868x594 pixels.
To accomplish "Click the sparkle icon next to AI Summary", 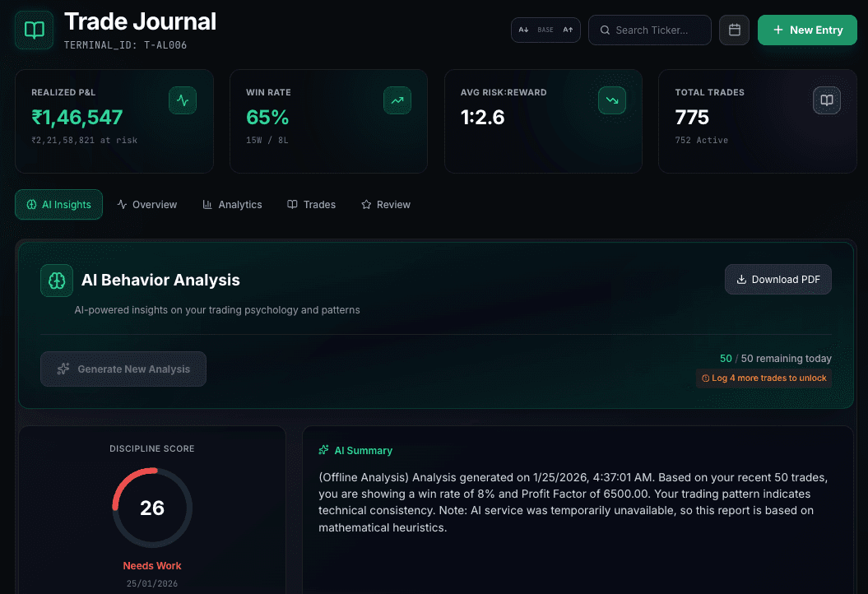I will point(323,450).
